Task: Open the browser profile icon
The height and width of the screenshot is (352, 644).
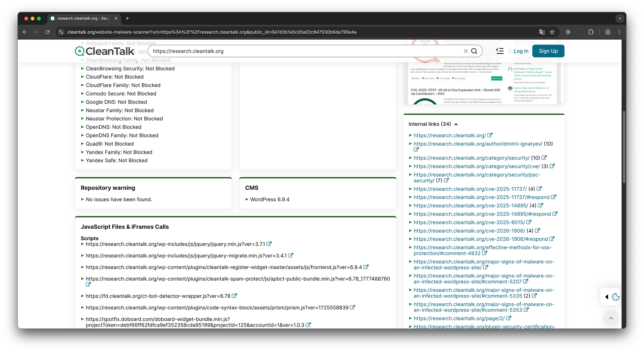Action: click(608, 32)
